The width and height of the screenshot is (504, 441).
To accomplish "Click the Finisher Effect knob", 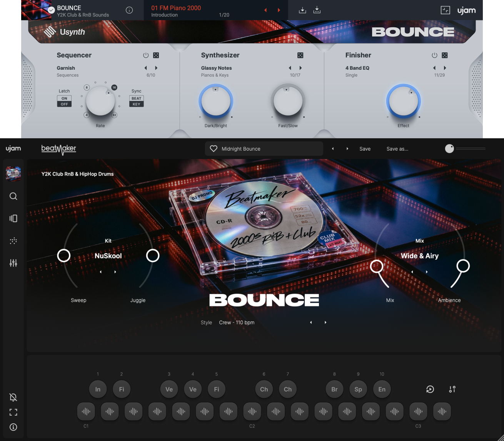I will pyautogui.click(x=403, y=101).
